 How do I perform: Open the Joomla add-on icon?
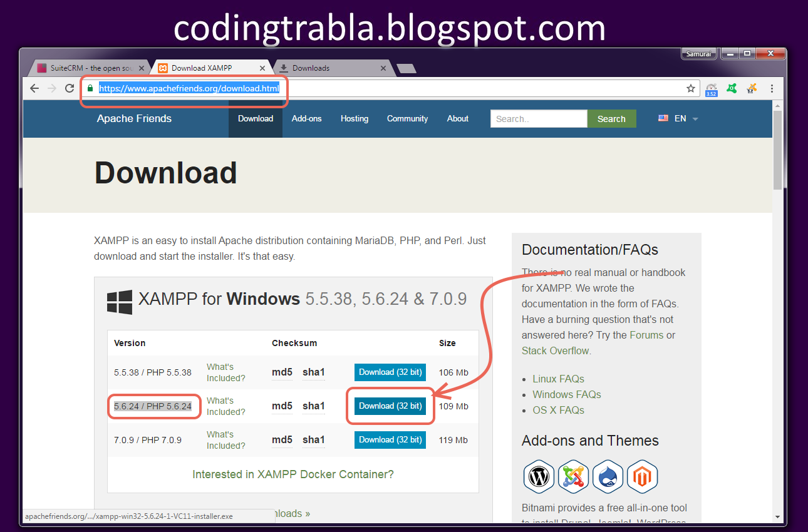(x=573, y=476)
